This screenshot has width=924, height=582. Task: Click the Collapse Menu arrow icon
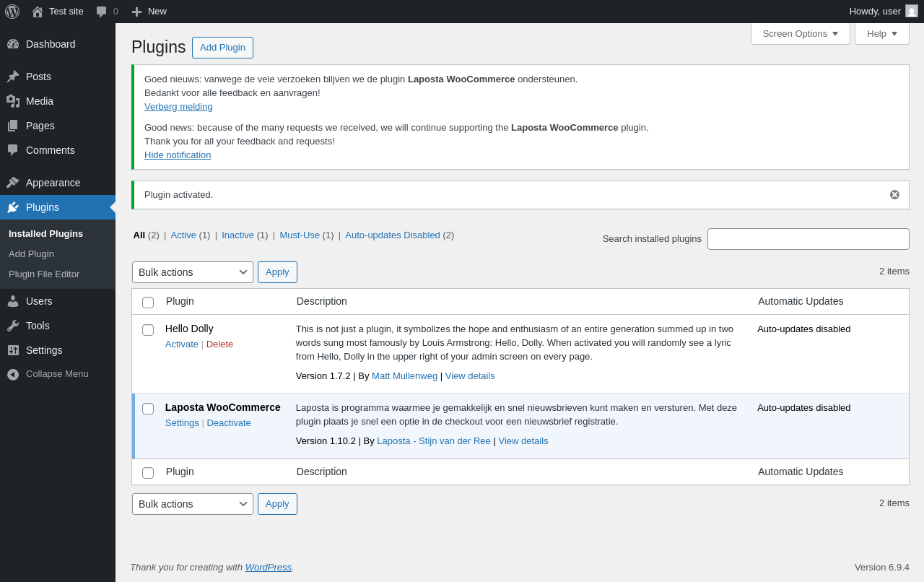[13, 374]
